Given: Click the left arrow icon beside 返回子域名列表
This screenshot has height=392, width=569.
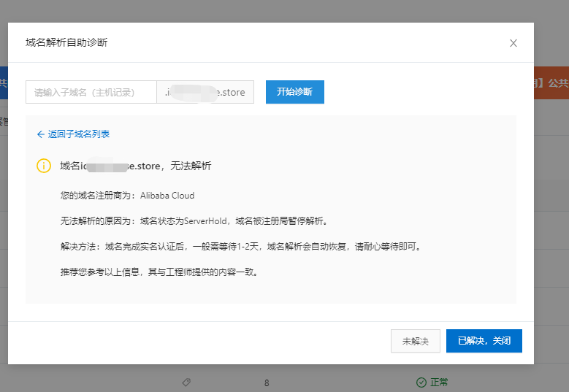Looking at the screenshot, I should pyautogui.click(x=41, y=134).
